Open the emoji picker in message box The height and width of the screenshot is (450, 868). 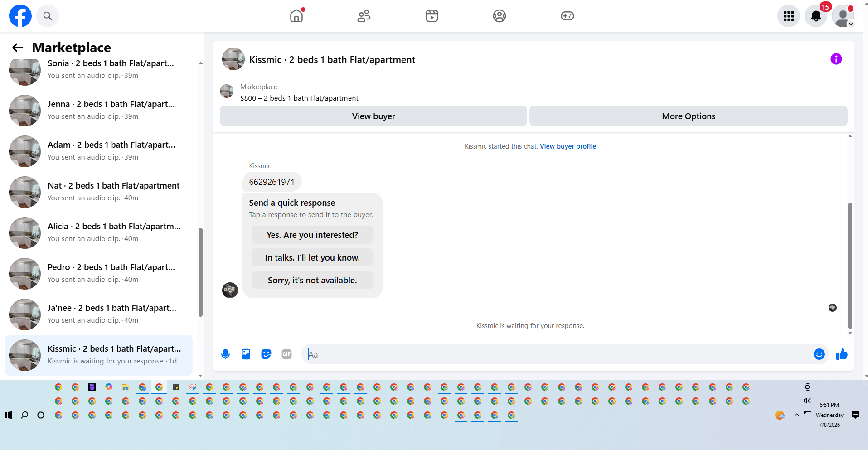tap(819, 354)
